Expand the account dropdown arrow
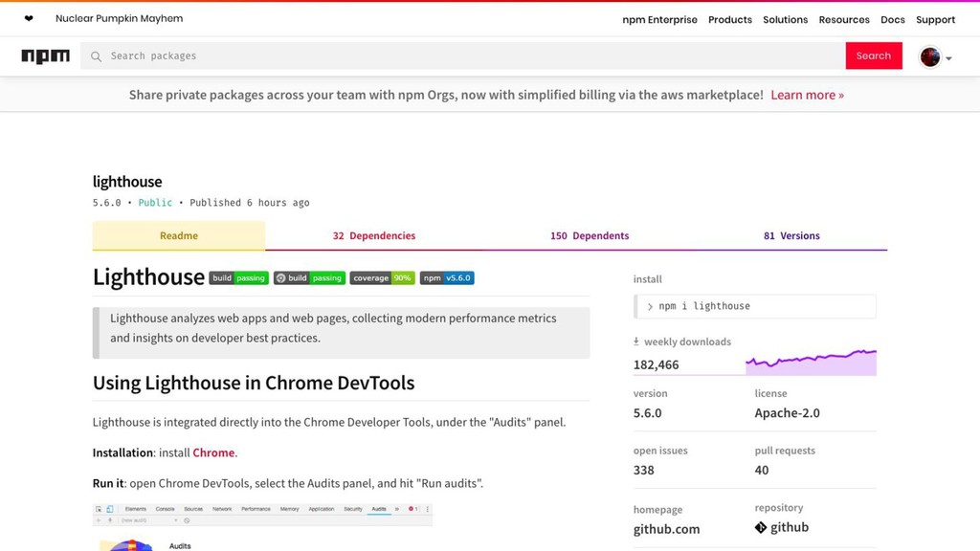Image resolution: width=980 pixels, height=551 pixels. click(x=948, y=58)
